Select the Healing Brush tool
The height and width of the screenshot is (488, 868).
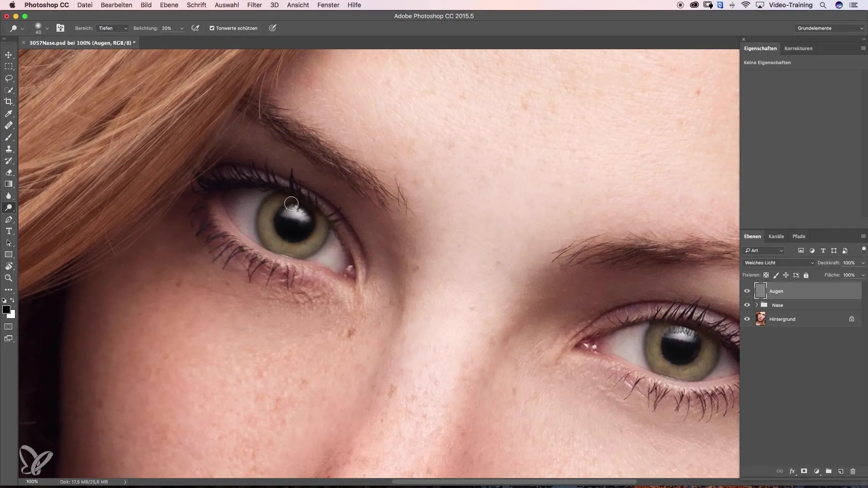pyautogui.click(x=9, y=125)
